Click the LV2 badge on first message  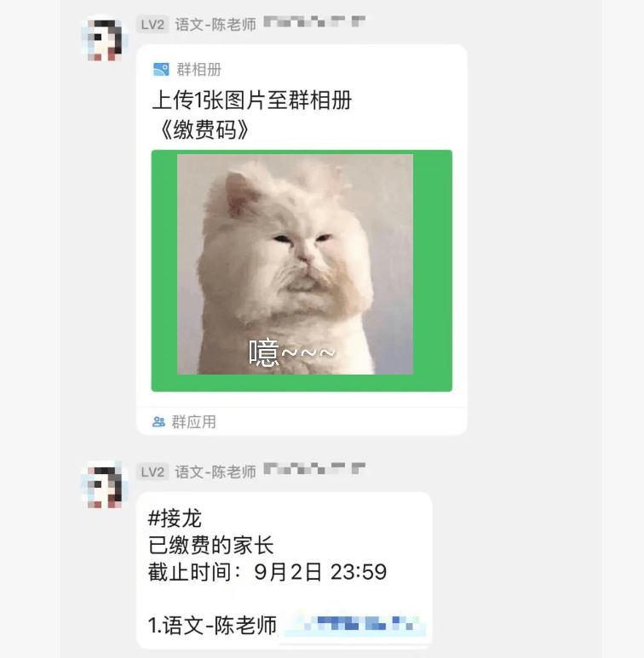[152, 25]
